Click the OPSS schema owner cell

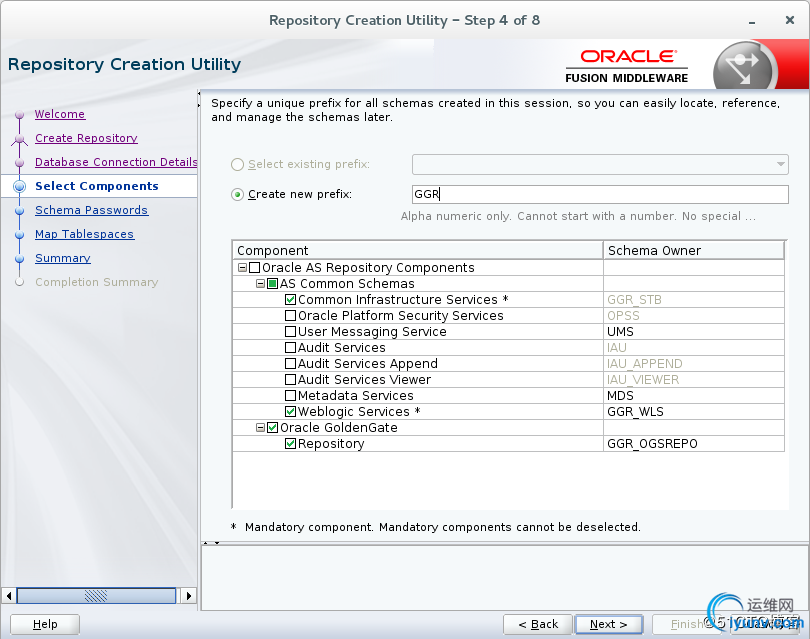[x=694, y=316]
